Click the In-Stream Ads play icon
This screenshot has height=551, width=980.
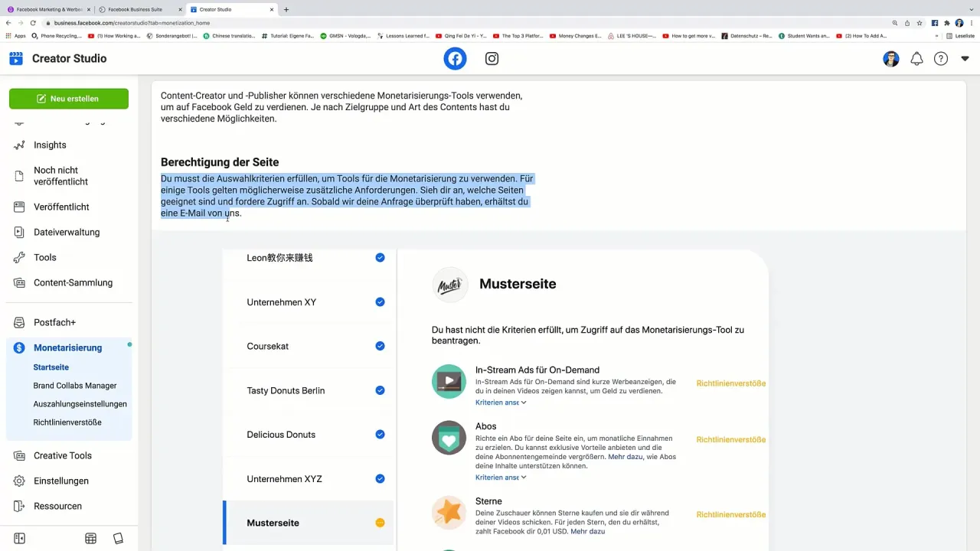tap(449, 381)
